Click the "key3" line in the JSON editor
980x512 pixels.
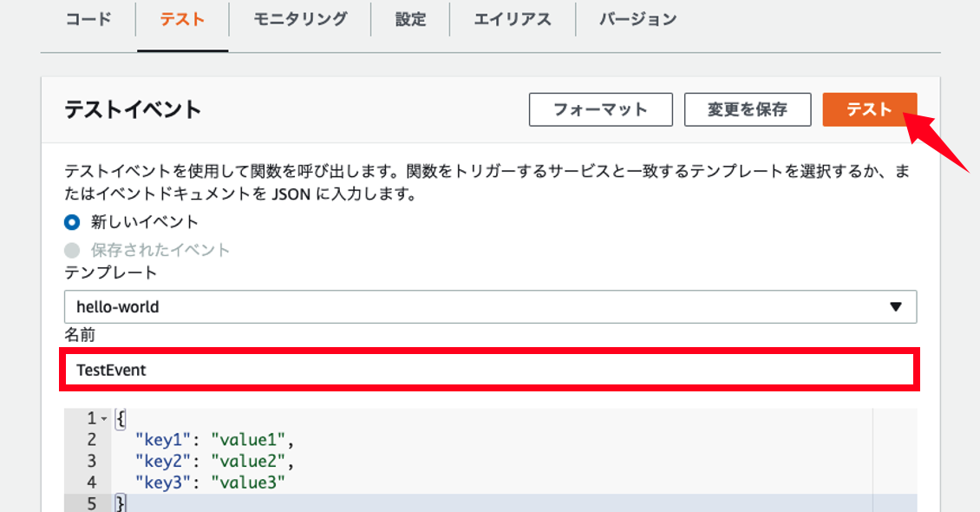(209, 482)
